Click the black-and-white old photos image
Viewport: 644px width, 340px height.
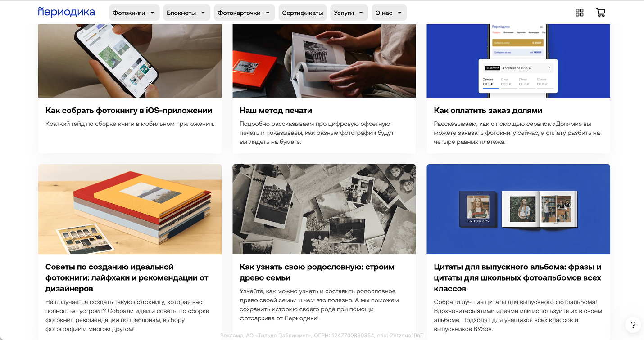click(324, 209)
